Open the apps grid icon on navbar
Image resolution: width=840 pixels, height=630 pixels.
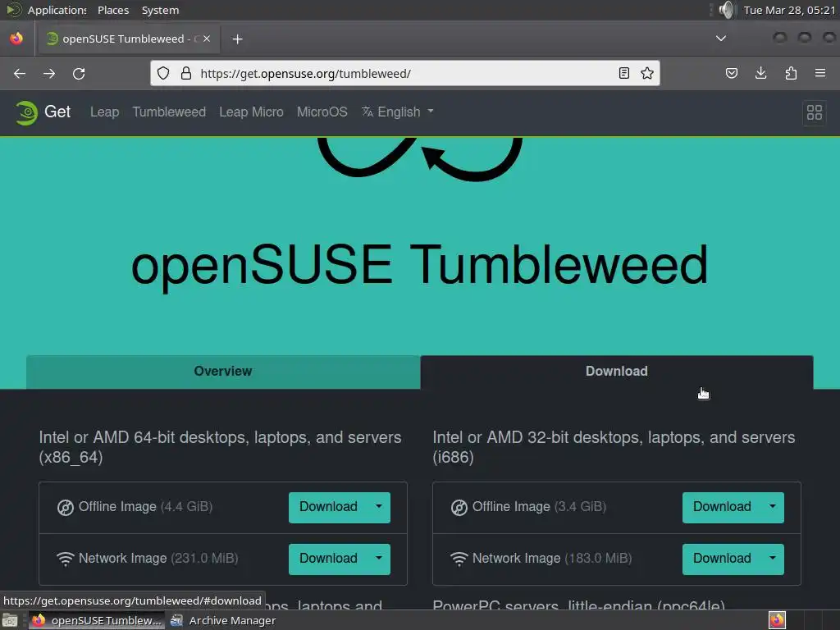click(815, 112)
